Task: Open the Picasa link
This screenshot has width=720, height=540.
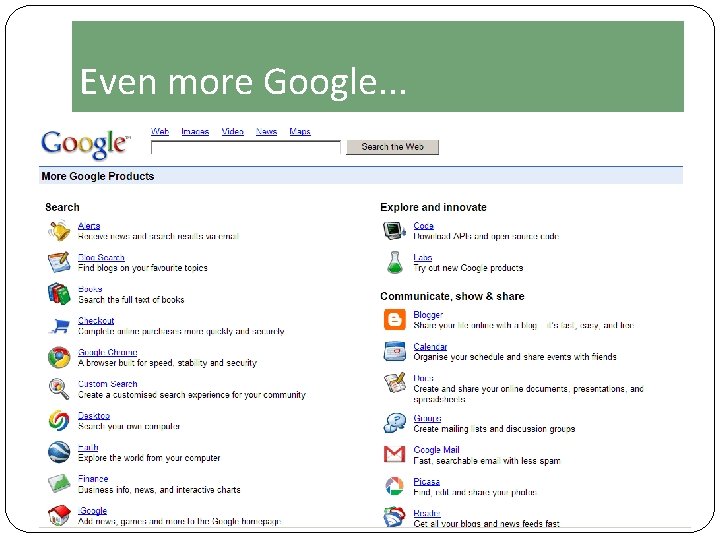Action: pos(427,481)
